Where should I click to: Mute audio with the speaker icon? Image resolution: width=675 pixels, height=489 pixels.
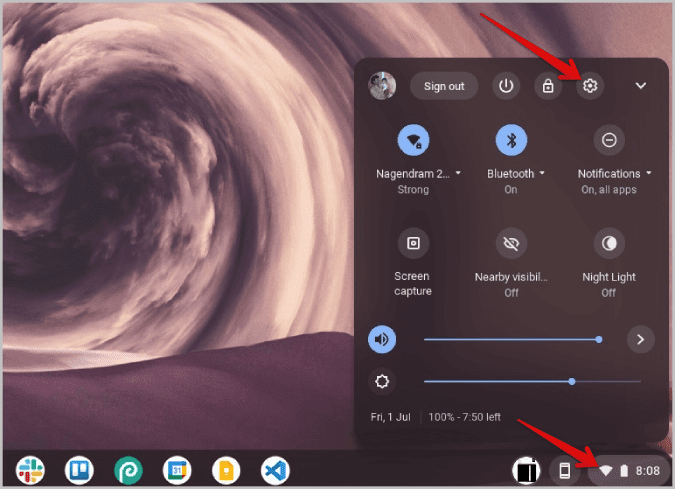pos(382,339)
